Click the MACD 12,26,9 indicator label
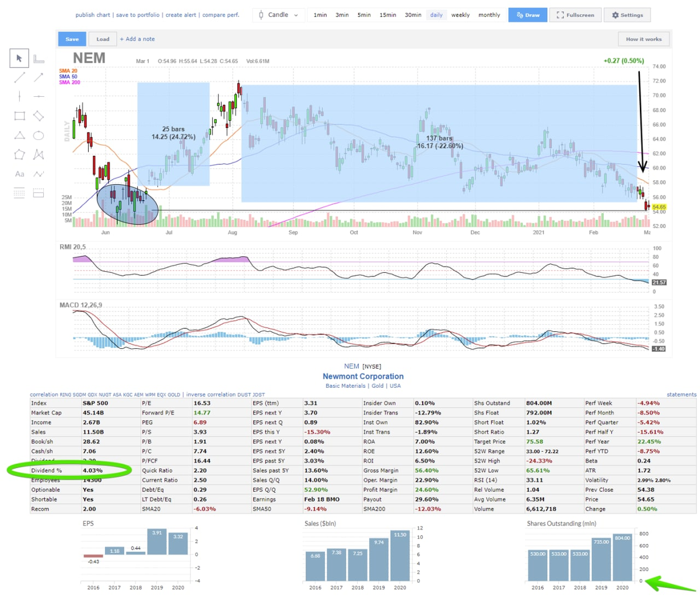This screenshot has height=596, width=700. tap(80, 305)
